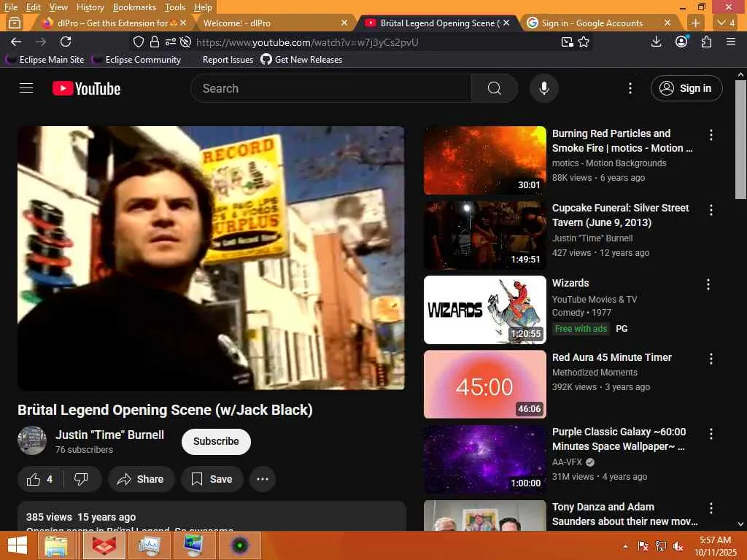Open the Firefox account icon
Image resolution: width=747 pixels, height=560 pixels.
click(x=682, y=42)
